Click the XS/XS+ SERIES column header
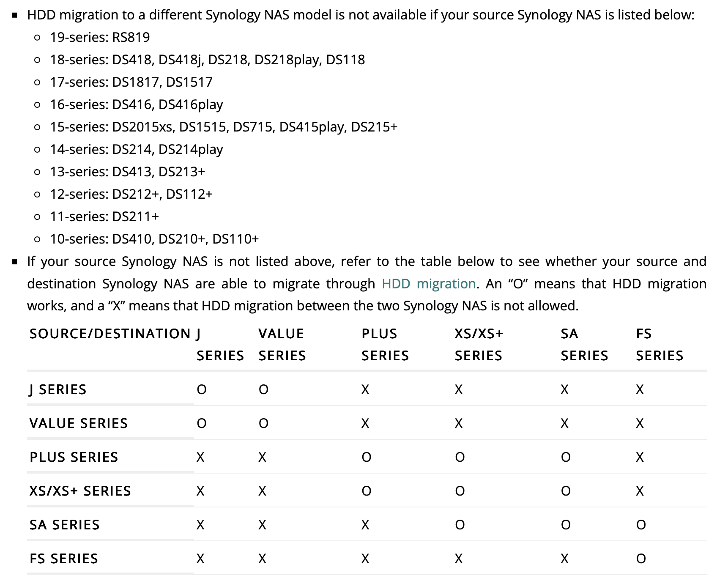 (x=479, y=345)
